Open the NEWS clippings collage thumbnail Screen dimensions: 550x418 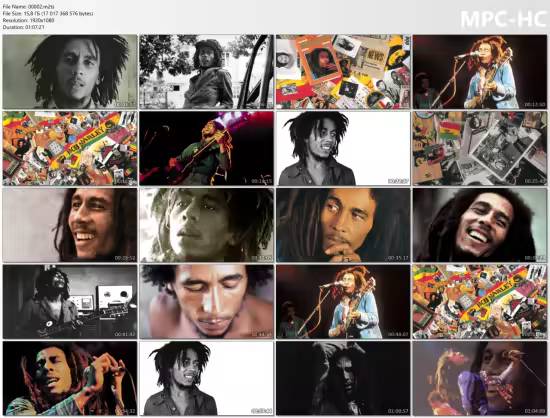pos(343,72)
